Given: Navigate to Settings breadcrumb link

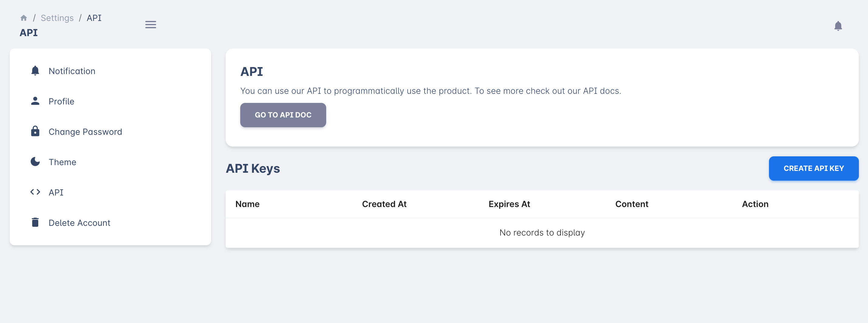Looking at the screenshot, I should [x=57, y=18].
